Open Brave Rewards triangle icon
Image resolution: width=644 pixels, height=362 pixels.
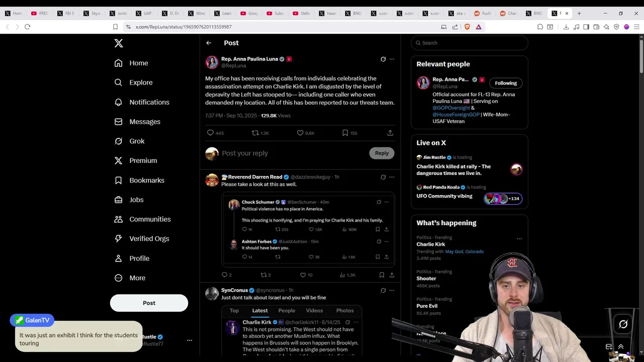[478, 27]
